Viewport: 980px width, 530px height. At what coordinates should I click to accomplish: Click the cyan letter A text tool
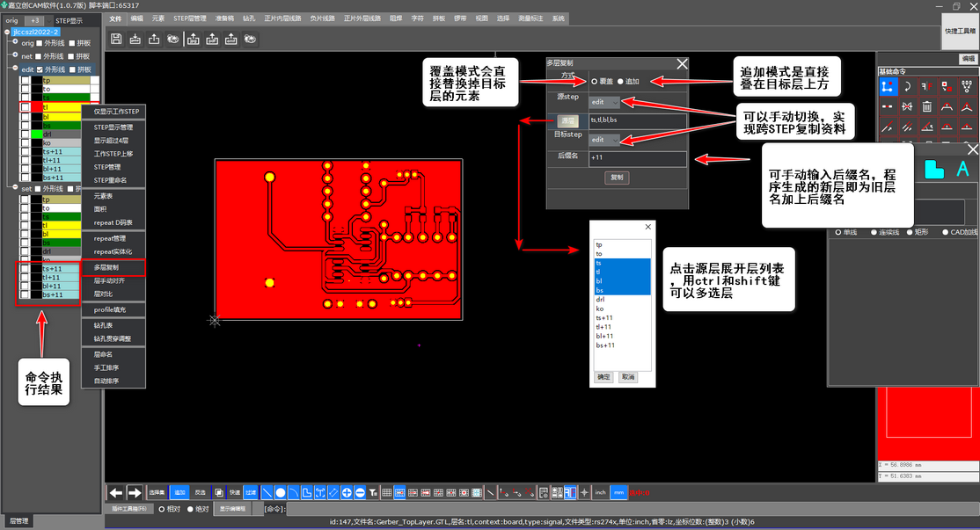pyautogui.click(x=962, y=169)
